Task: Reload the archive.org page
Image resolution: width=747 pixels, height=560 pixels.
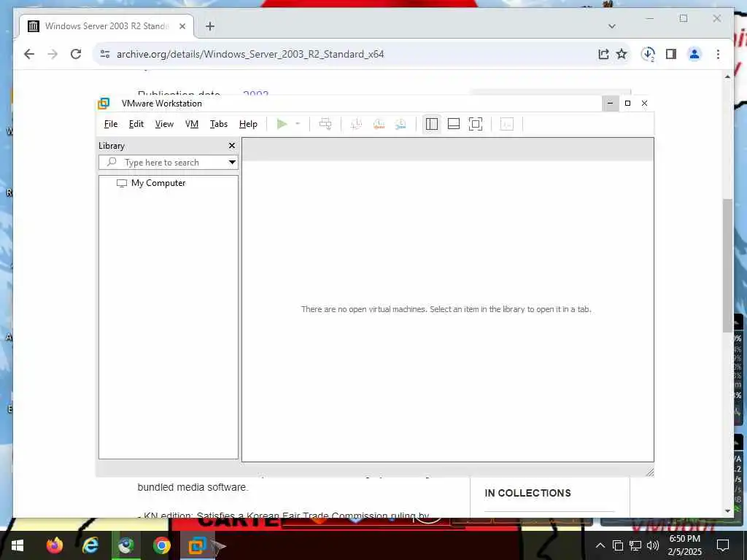Action: (x=76, y=54)
